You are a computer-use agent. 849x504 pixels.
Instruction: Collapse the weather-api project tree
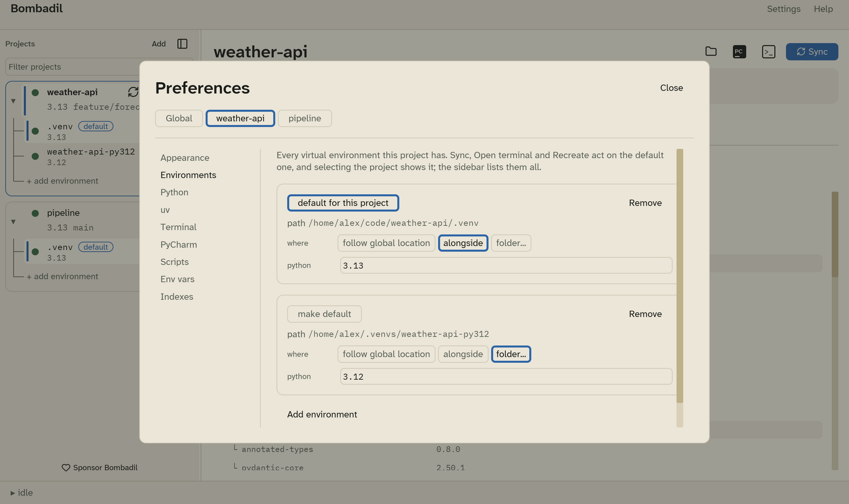pos(13,101)
